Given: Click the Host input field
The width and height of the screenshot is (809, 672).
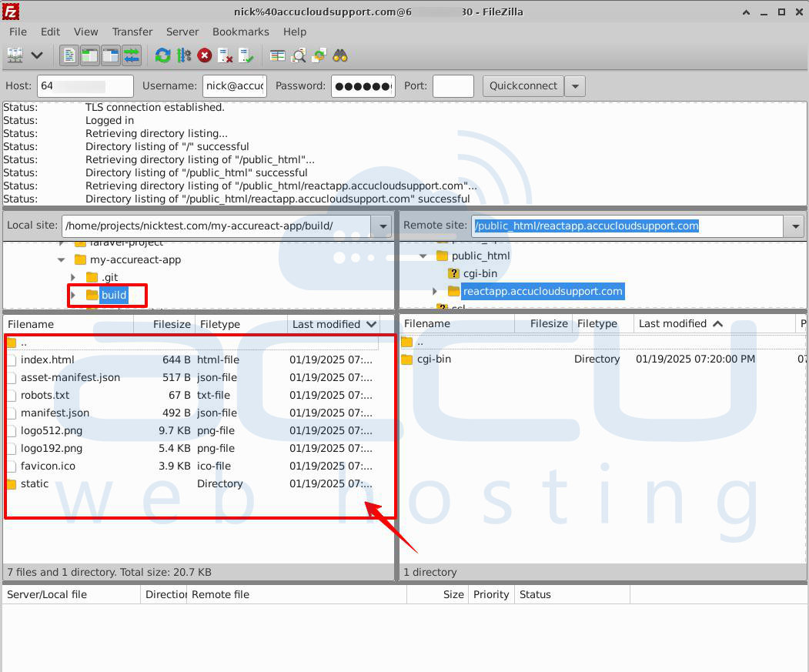Looking at the screenshot, I should pyautogui.click(x=85, y=86).
